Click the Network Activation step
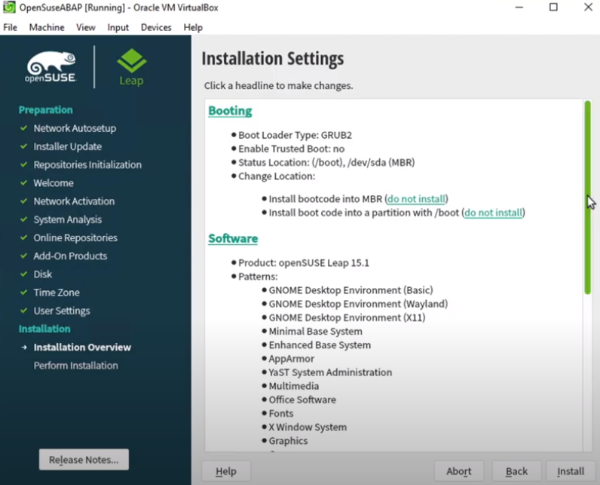Screen dimensions: 600x485 click(74, 201)
